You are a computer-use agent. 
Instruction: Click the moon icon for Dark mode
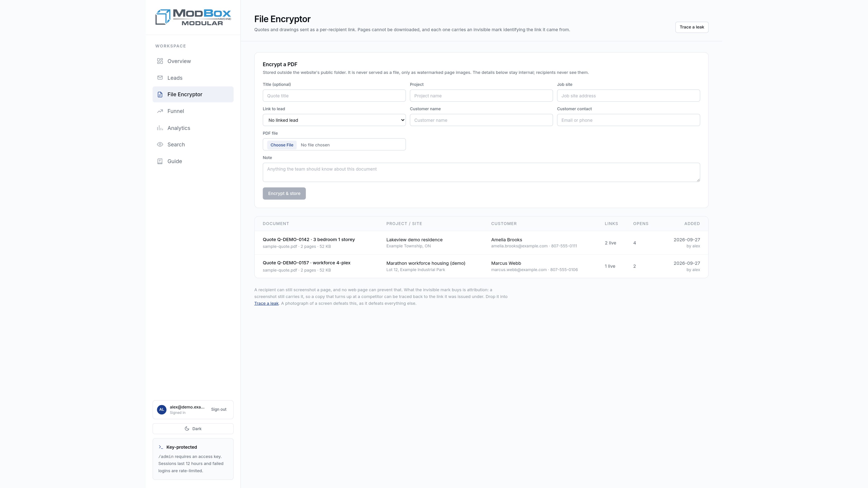(187, 429)
